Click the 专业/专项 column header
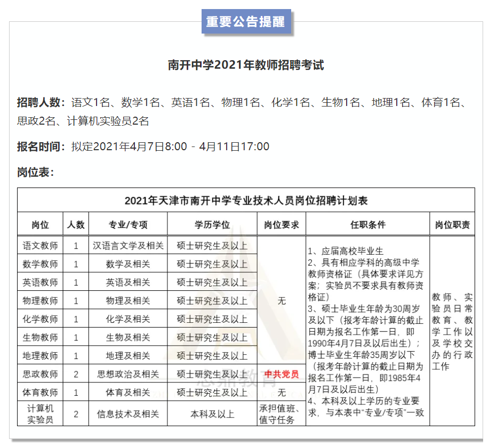This screenshot has width=489, height=448. coord(128,224)
